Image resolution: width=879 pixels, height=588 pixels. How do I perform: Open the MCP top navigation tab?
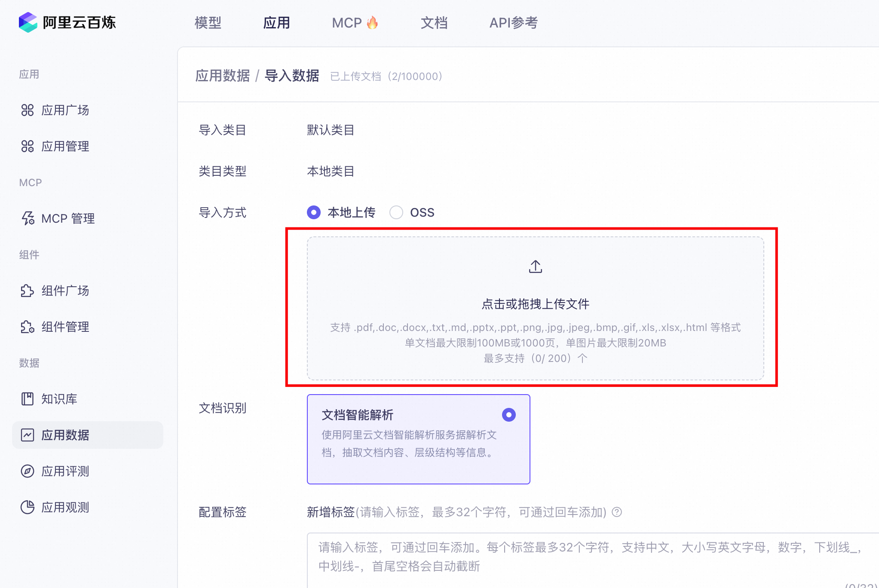(x=354, y=22)
